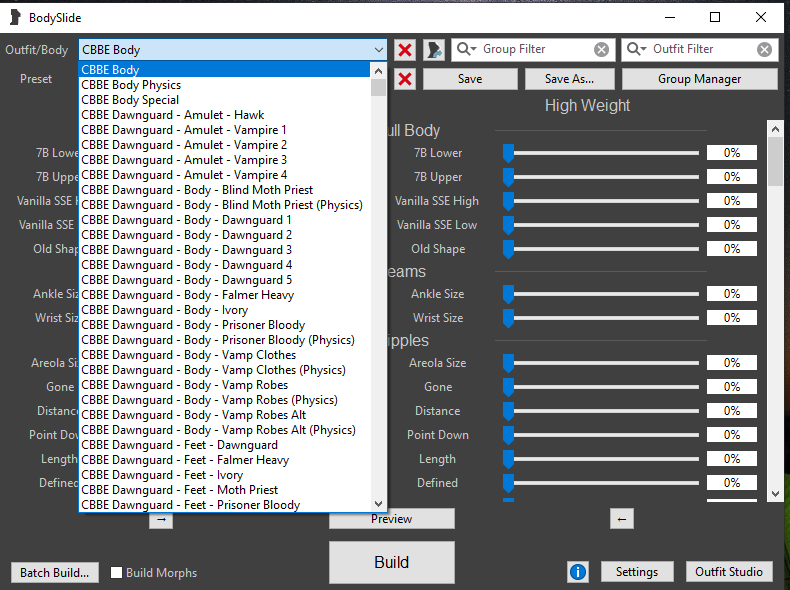This screenshot has width=790, height=590.
Task: Select CBBE Dawnguard - Amulet - Hawk
Action: 225,115
